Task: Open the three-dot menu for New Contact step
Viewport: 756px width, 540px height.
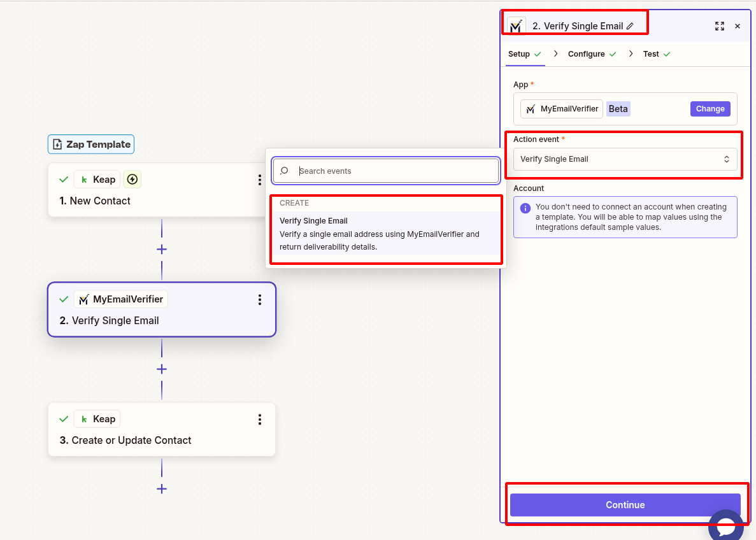Action: coord(259,180)
